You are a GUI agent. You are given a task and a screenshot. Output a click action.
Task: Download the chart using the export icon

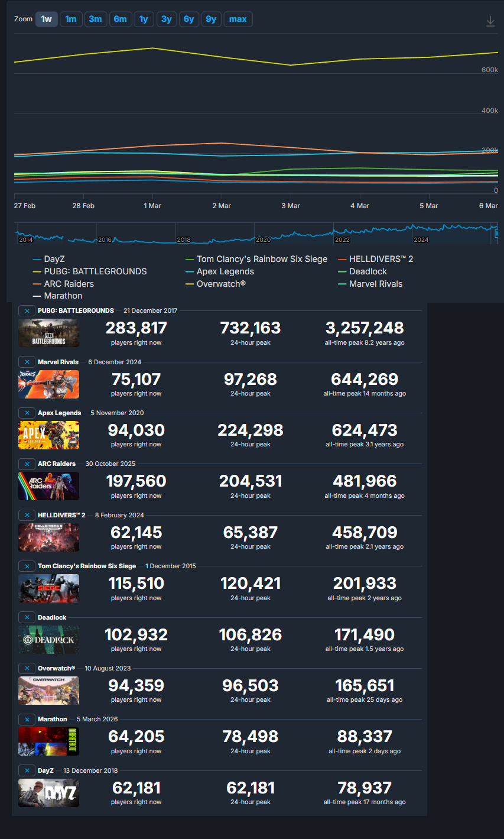pos(490,21)
